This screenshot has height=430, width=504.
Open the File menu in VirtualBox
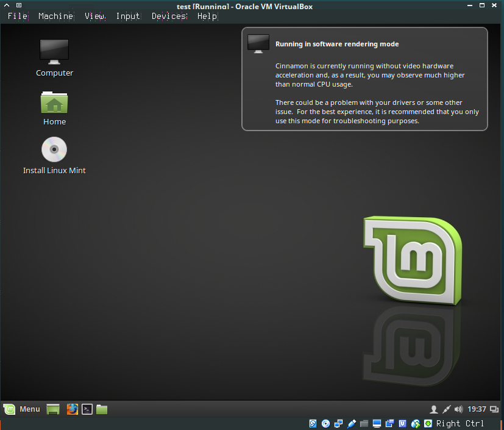click(18, 16)
